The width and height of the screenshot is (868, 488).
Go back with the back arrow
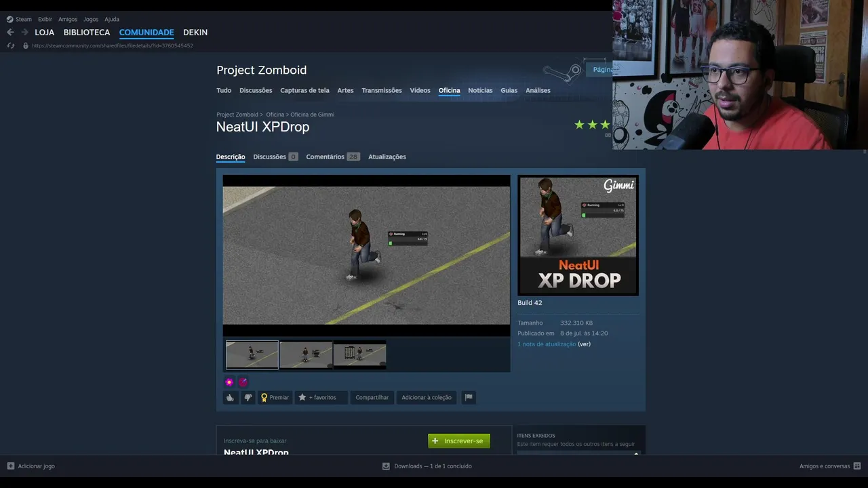coord(10,32)
